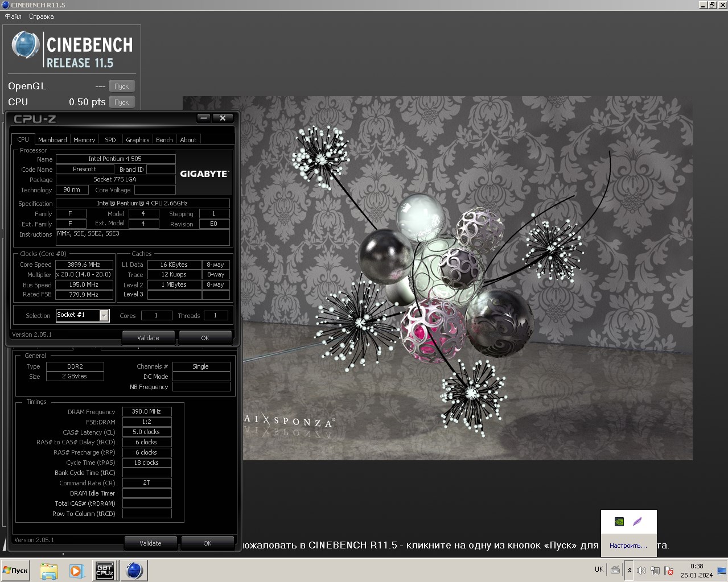Click the Package value Socket 775 LGA
Viewport: 728px width, 582px height.
click(116, 179)
